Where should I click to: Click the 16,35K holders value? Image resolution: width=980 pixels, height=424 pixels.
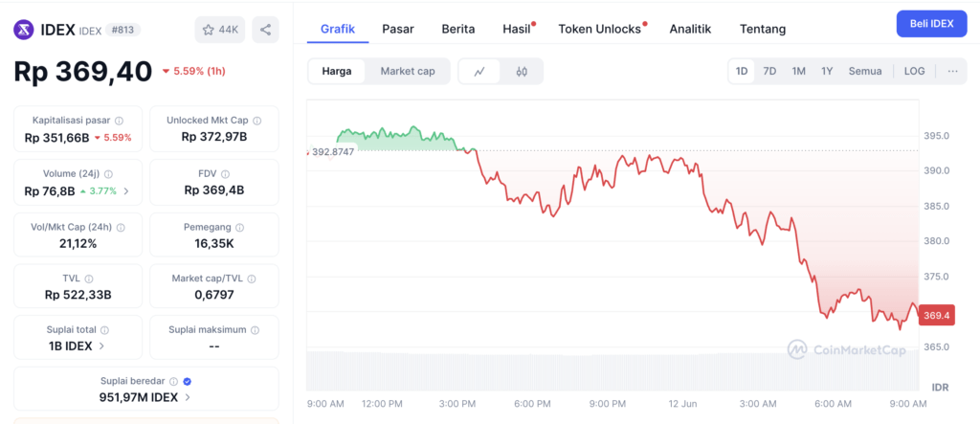214,244
